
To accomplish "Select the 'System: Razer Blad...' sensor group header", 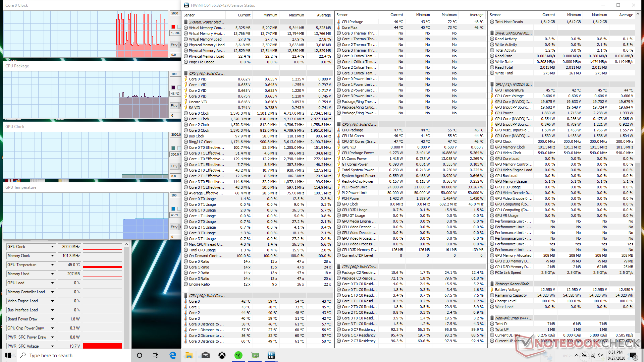I will (x=206, y=22).
